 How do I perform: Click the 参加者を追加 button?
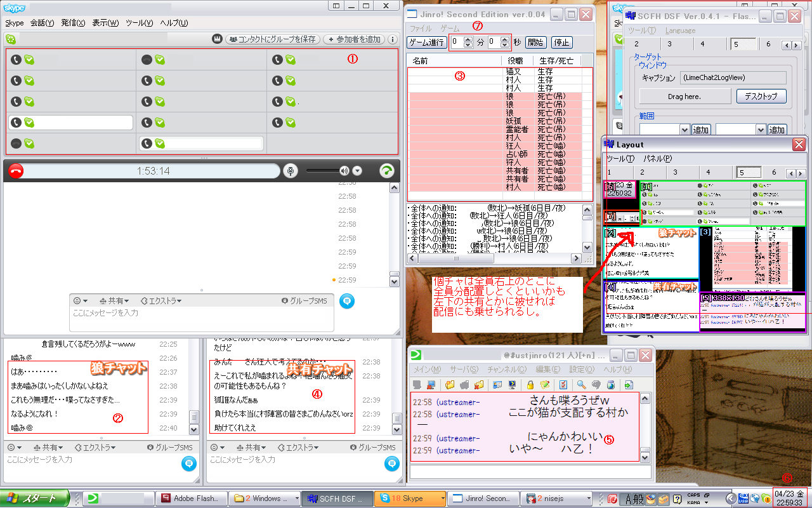click(355, 39)
